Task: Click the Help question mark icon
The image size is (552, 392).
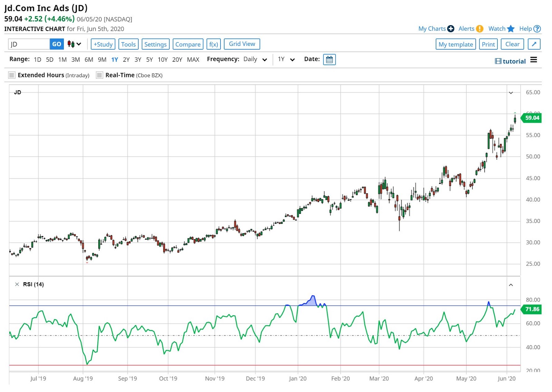Action: 537,29
